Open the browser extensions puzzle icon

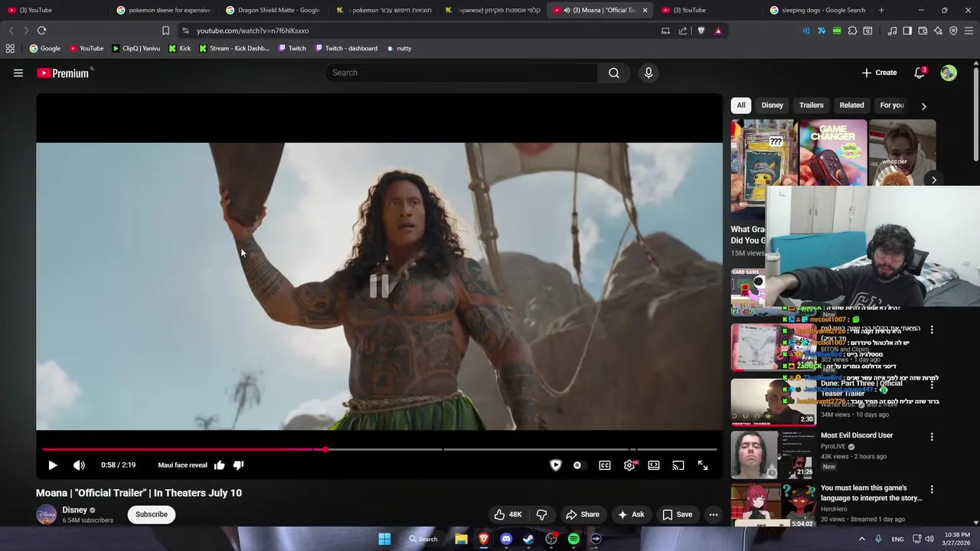852,31
